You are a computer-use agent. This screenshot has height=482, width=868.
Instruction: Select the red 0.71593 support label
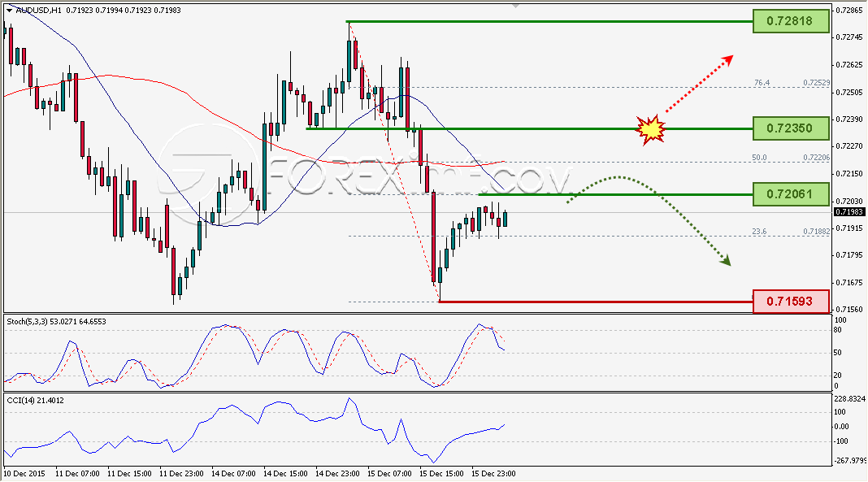point(791,302)
